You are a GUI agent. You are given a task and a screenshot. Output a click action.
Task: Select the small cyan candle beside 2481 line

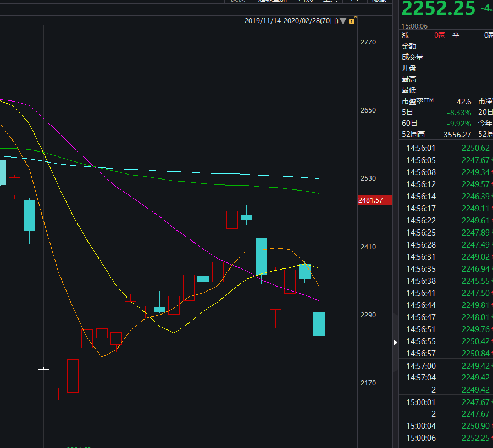(x=246, y=217)
